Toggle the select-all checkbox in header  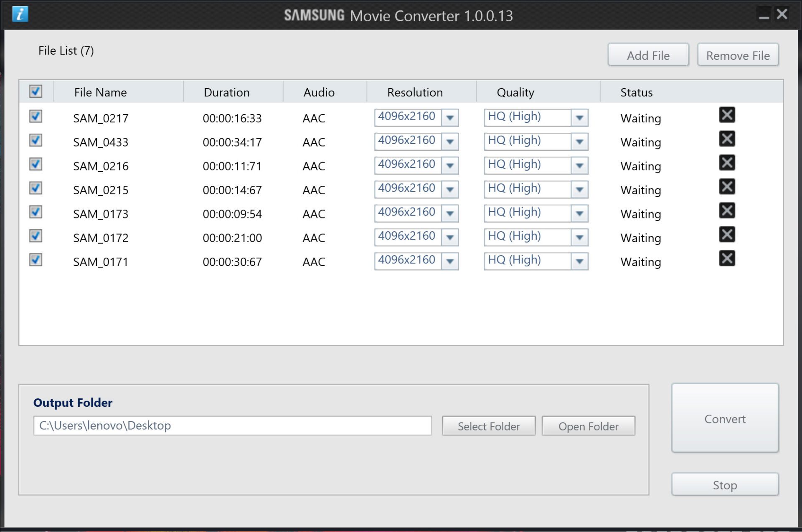tap(36, 91)
